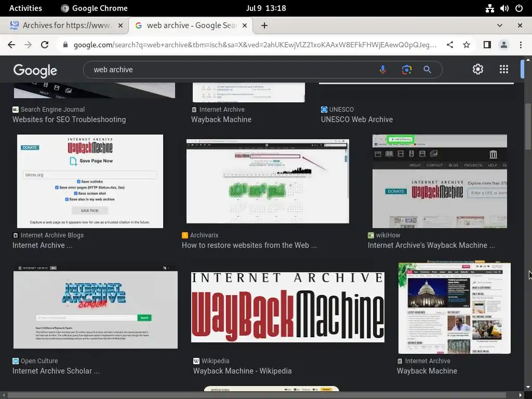Reload the current page
The image size is (532, 399).
pyautogui.click(x=45, y=45)
